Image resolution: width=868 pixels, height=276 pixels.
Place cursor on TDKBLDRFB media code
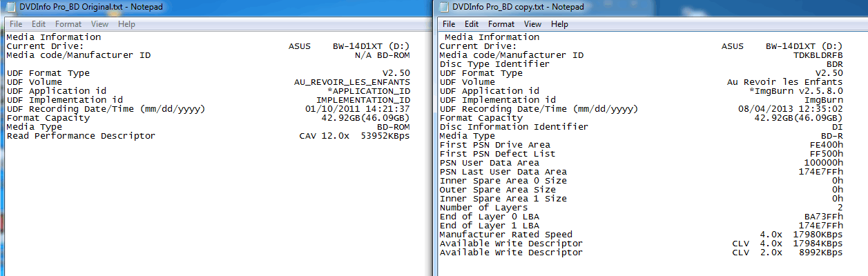coord(818,55)
